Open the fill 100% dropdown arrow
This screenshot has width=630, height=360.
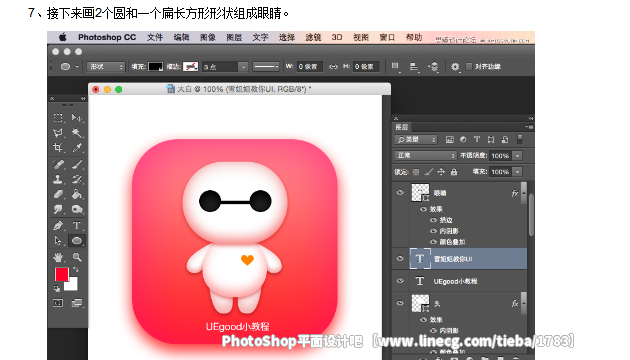(x=518, y=172)
